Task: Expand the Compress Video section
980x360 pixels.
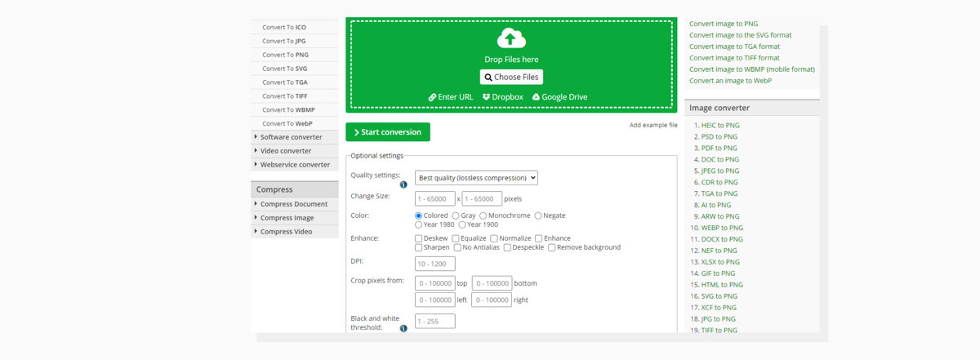Action: [294, 232]
